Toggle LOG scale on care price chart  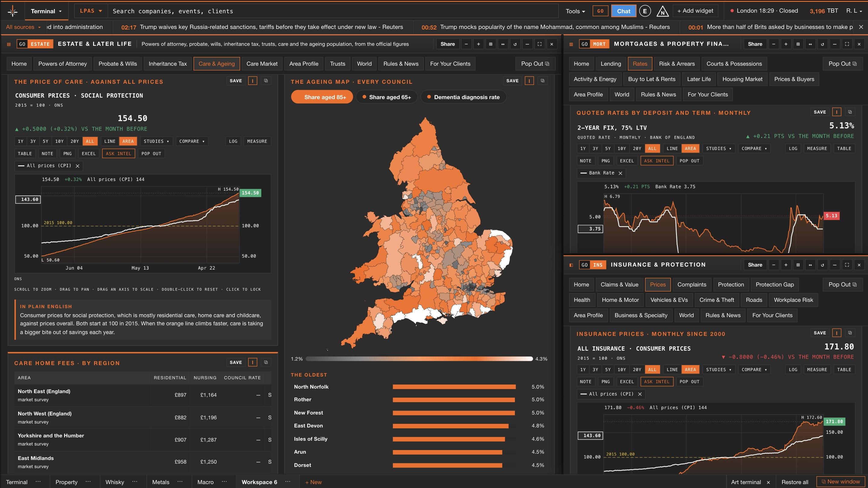coord(233,142)
